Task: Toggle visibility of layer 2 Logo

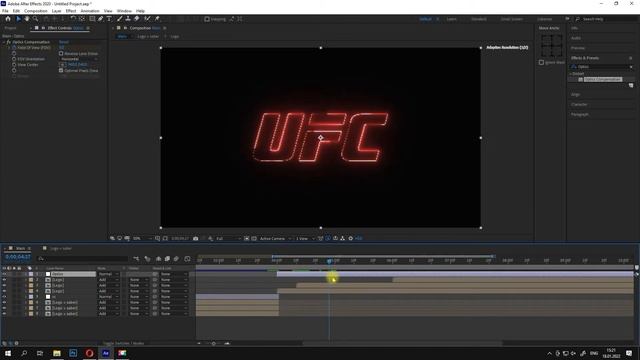Action: [x=4, y=280]
